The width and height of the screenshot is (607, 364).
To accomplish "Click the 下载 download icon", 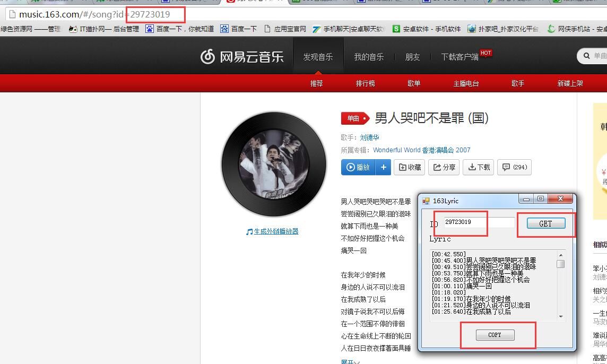I will tap(472, 167).
